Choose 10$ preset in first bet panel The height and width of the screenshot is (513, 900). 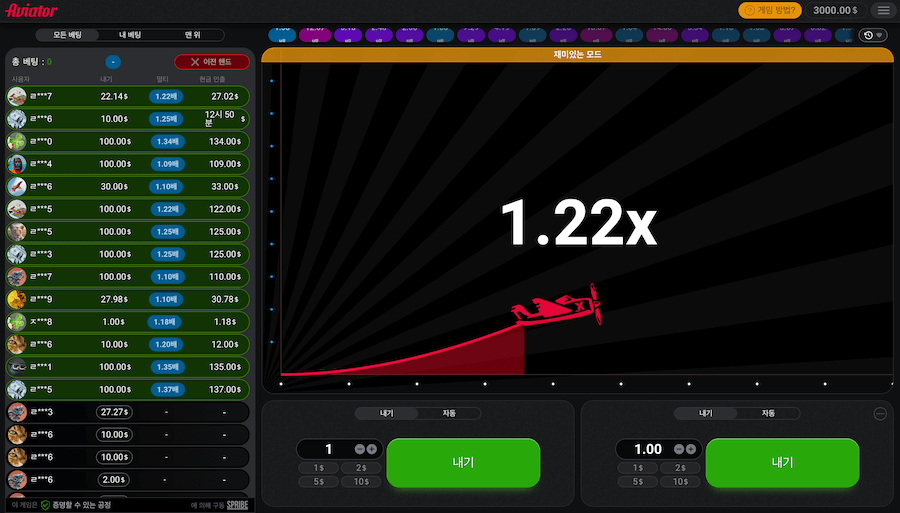[361, 481]
